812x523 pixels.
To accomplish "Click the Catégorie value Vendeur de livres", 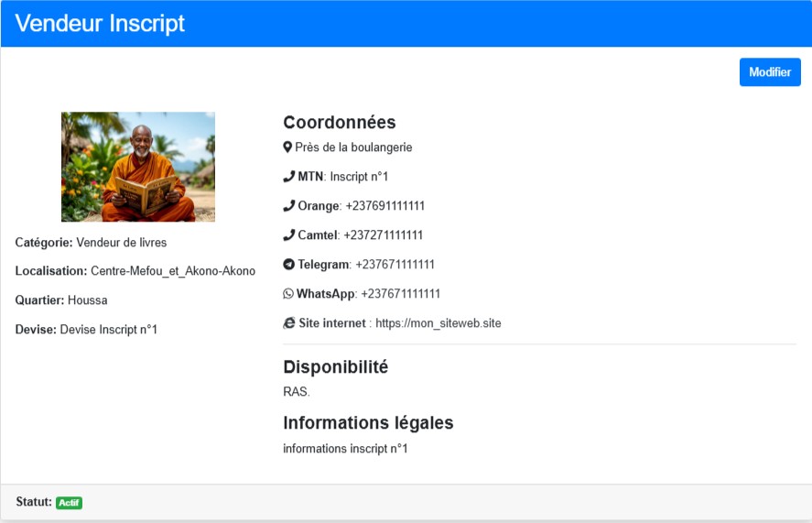I will tap(121, 243).
